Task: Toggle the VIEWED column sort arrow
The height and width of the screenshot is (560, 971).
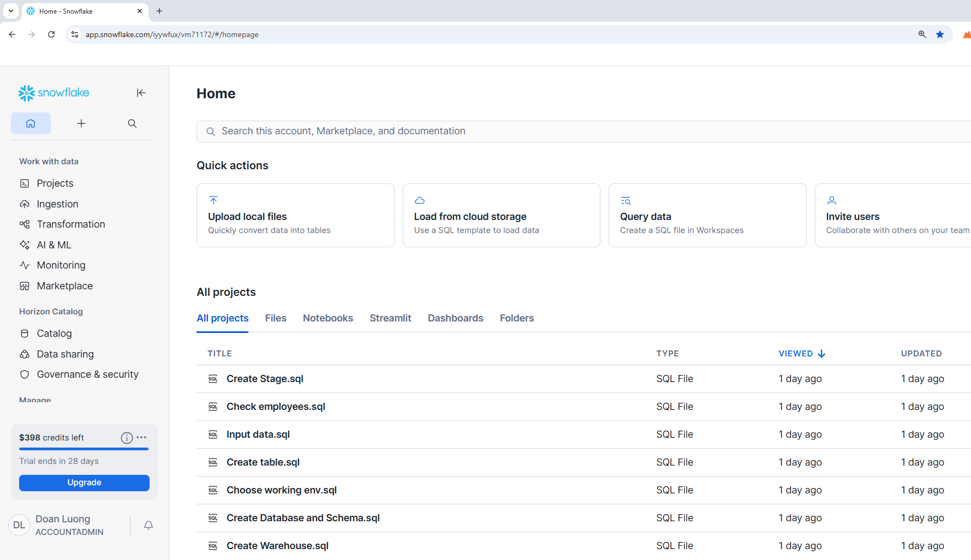Action: (822, 353)
